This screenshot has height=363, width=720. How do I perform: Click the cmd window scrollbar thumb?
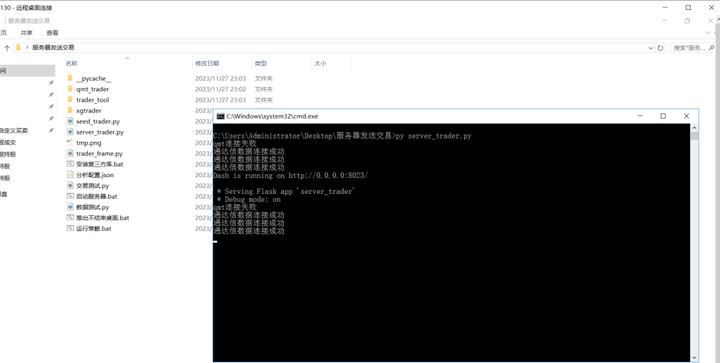pyautogui.click(x=694, y=136)
